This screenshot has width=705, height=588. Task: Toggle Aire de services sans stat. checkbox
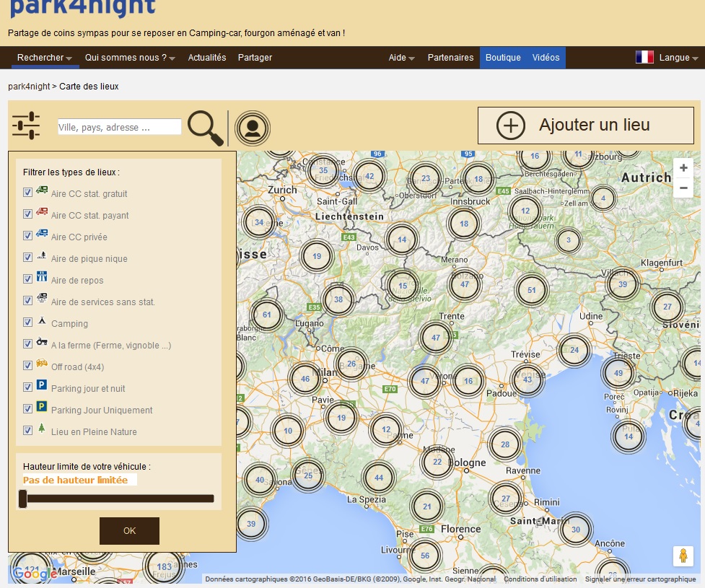click(x=27, y=300)
